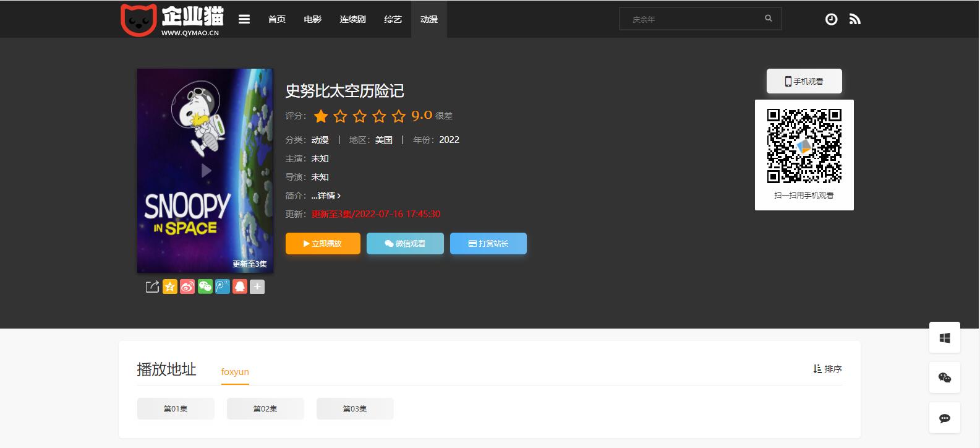Click the fifth rating star

point(399,116)
